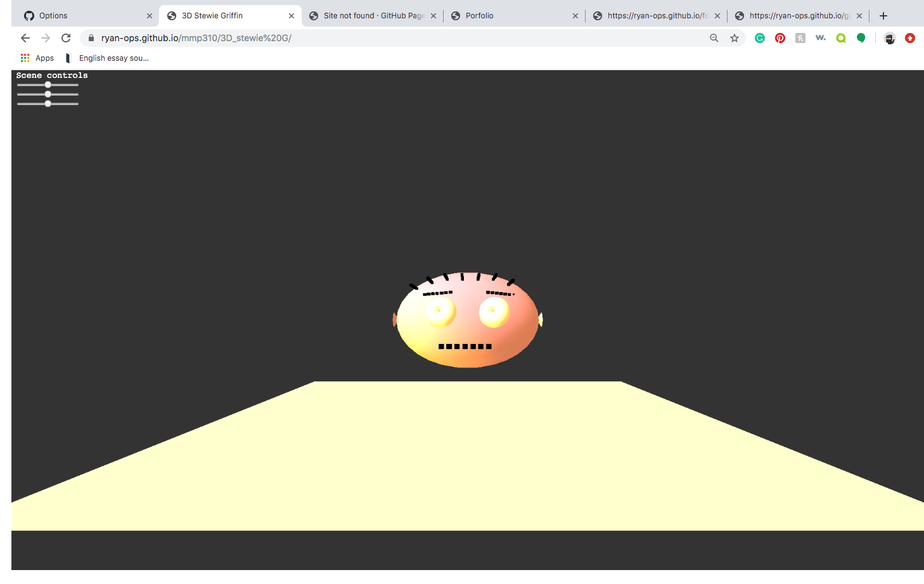Open the Honey extension
Viewport: 924px width, 584px height.
800,38
